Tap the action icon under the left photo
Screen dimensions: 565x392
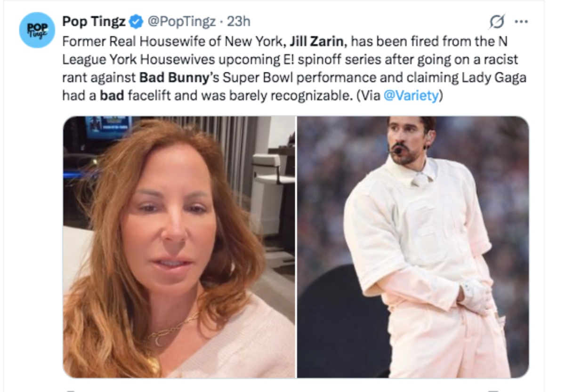pyautogui.click(x=70, y=390)
